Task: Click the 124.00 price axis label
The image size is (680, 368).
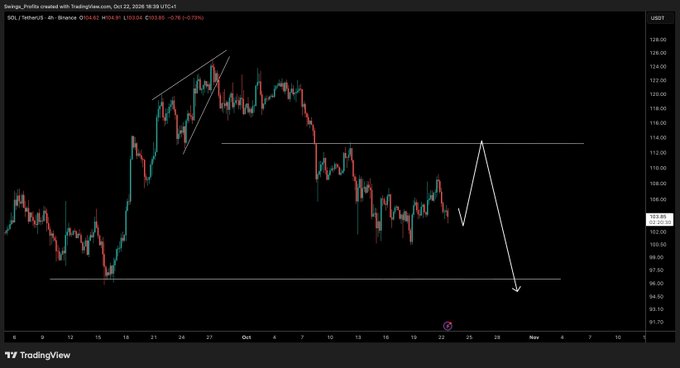Action: tap(657, 67)
